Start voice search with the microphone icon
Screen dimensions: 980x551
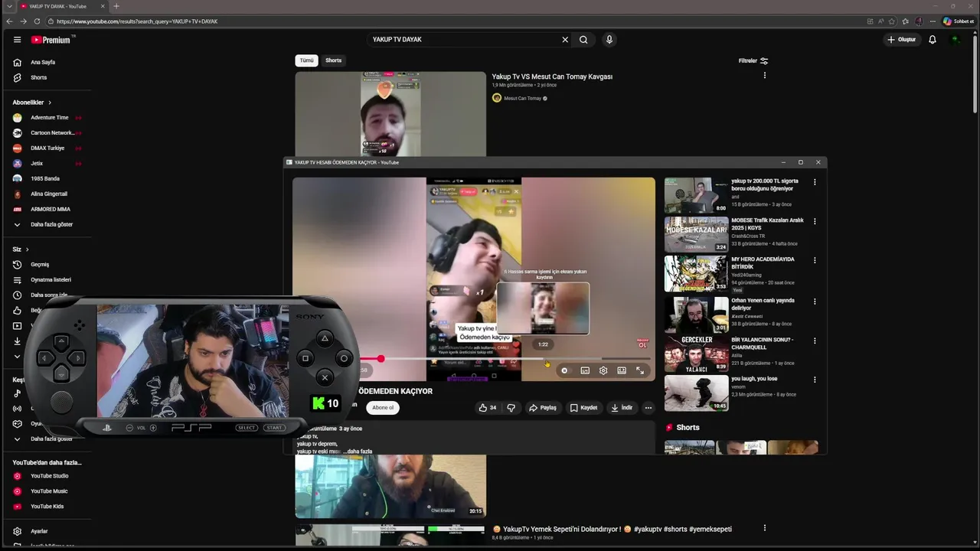(x=609, y=40)
